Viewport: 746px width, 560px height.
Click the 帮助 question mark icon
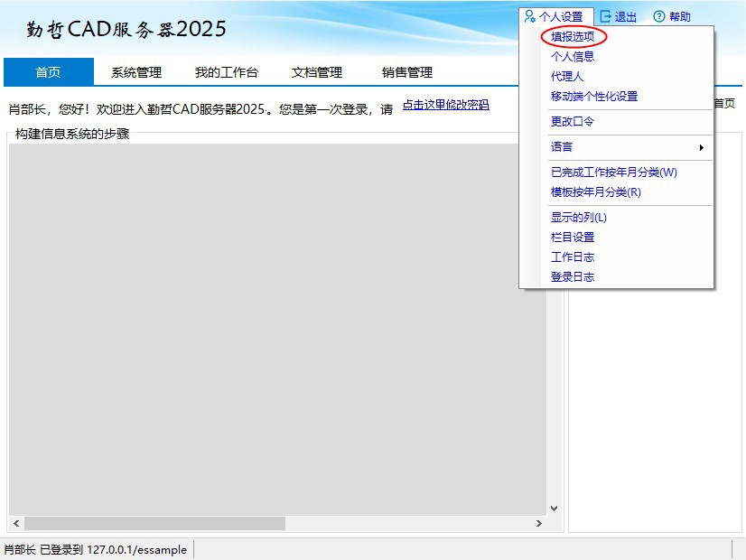click(658, 16)
